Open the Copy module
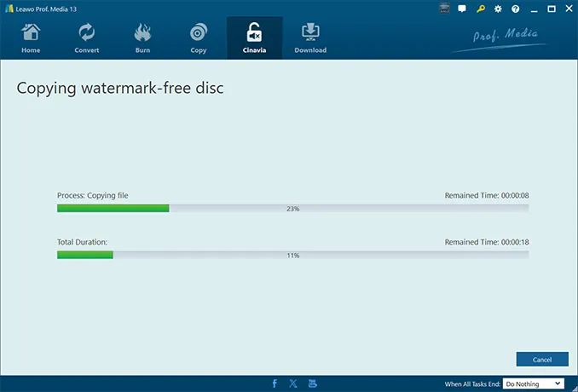 click(x=199, y=38)
